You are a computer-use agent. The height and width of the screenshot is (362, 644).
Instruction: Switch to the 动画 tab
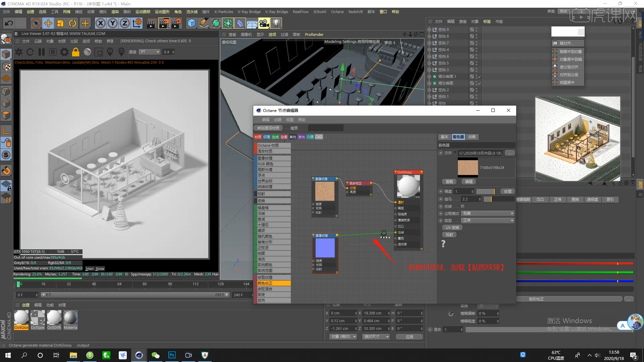pyautogui.click(x=472, y=137)
